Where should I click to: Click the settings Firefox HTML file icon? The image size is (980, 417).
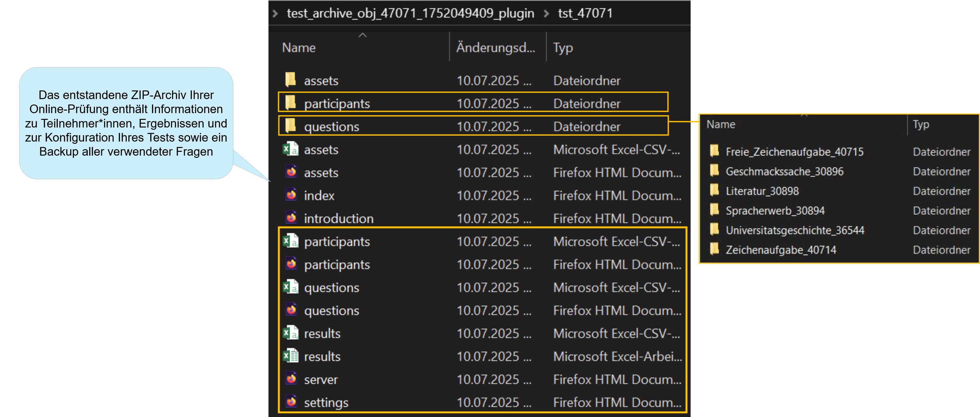click(x=291, y=402)
